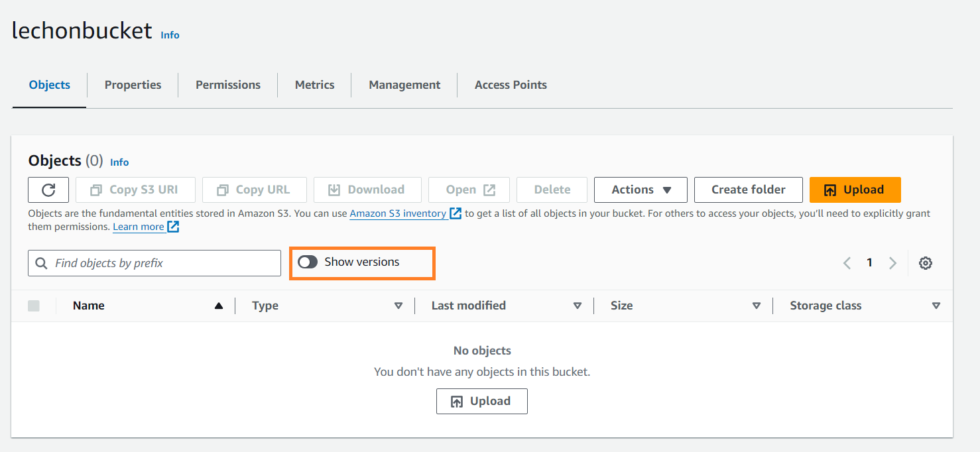Switch to the Properties tab
Image resolution: width=980 pixels, height=452 pixels.
pos(133,85)
